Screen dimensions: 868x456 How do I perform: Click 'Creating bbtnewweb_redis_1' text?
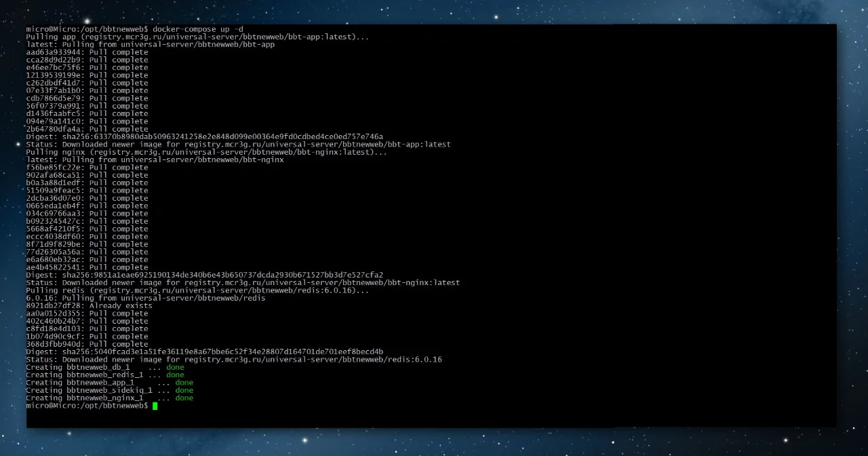pos(85,375)
